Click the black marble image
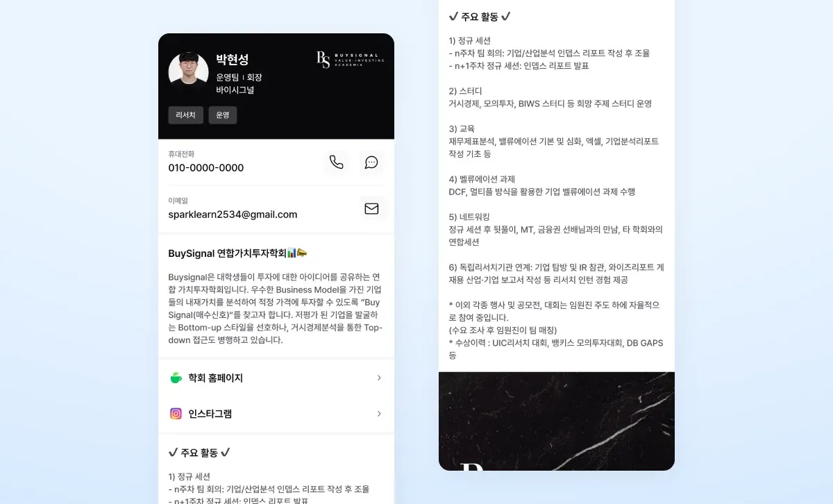 point(557,421)
